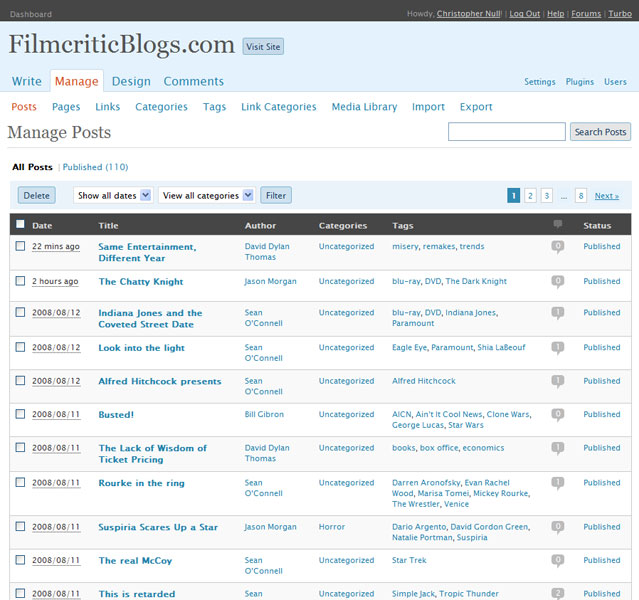Click the Next » pagination link
This screenshot has height=600, width=639.
606,196
